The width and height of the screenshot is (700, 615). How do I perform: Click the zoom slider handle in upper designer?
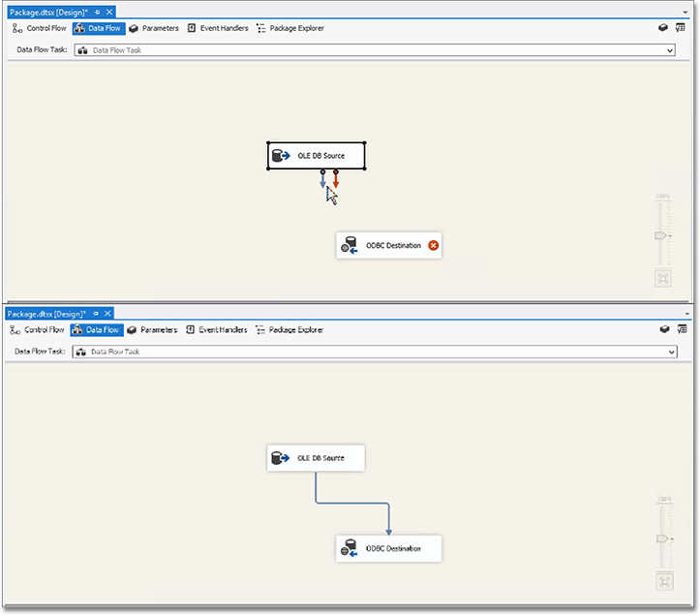pos(661,235)
